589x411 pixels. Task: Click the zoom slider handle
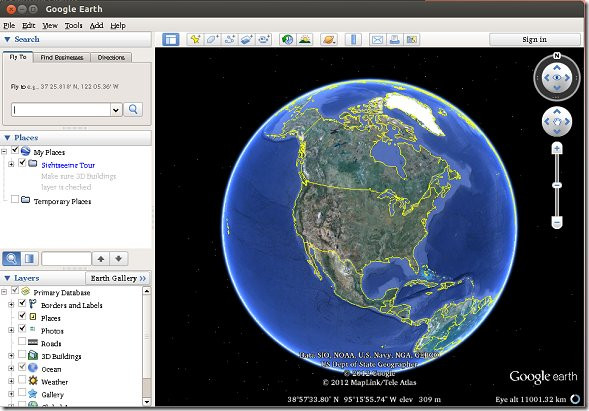557,185
